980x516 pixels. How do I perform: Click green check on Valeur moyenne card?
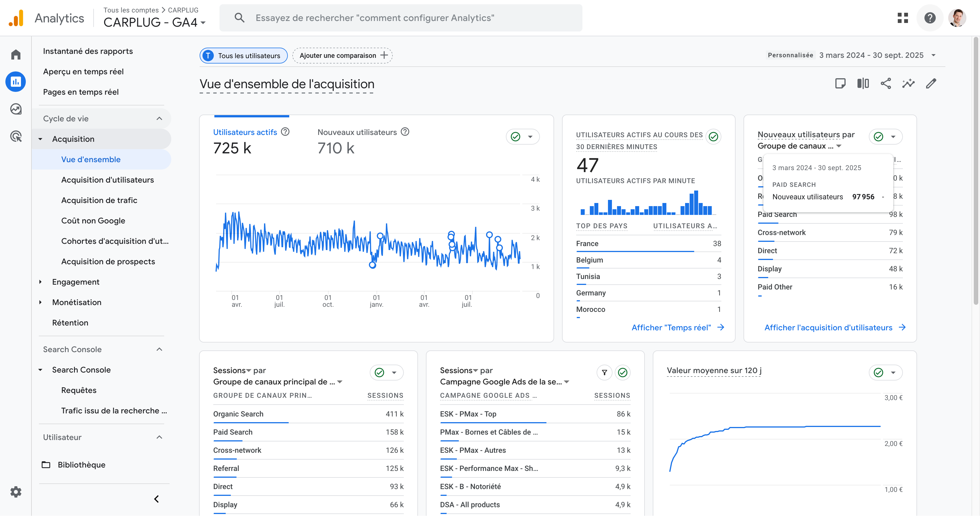pyautogui.click(x=878, y=373)
